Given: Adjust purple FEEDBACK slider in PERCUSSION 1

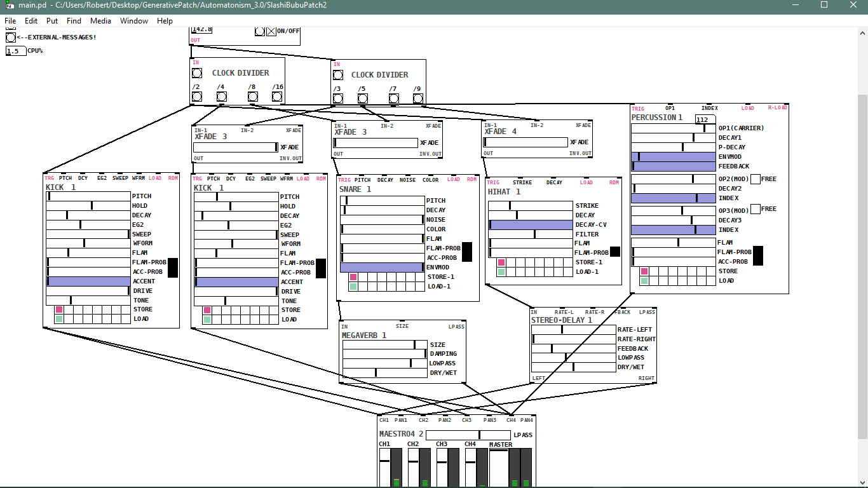Looking at the screenshot, I should click(674, 166).
